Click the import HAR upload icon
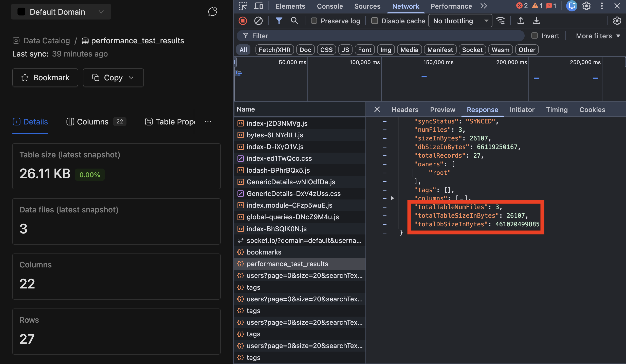 click(521, 21)
